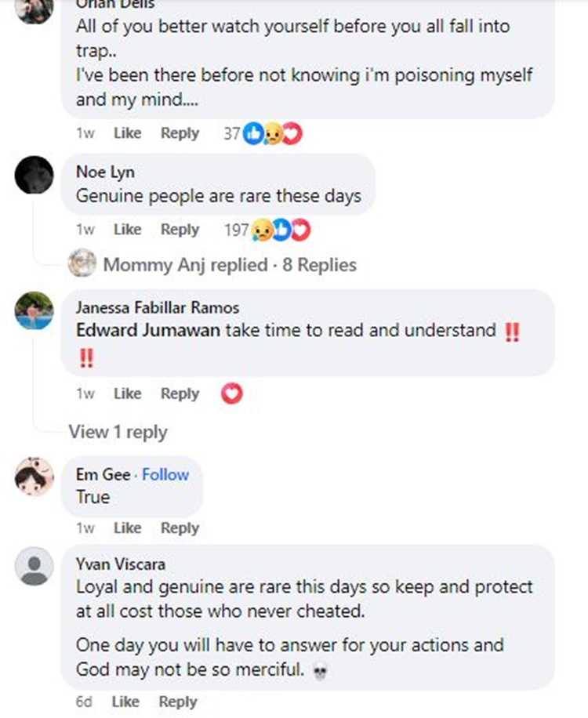Click Mommy Anj's small reply avatar
This screenshot has width=588, height=718.
coord(82,265)
